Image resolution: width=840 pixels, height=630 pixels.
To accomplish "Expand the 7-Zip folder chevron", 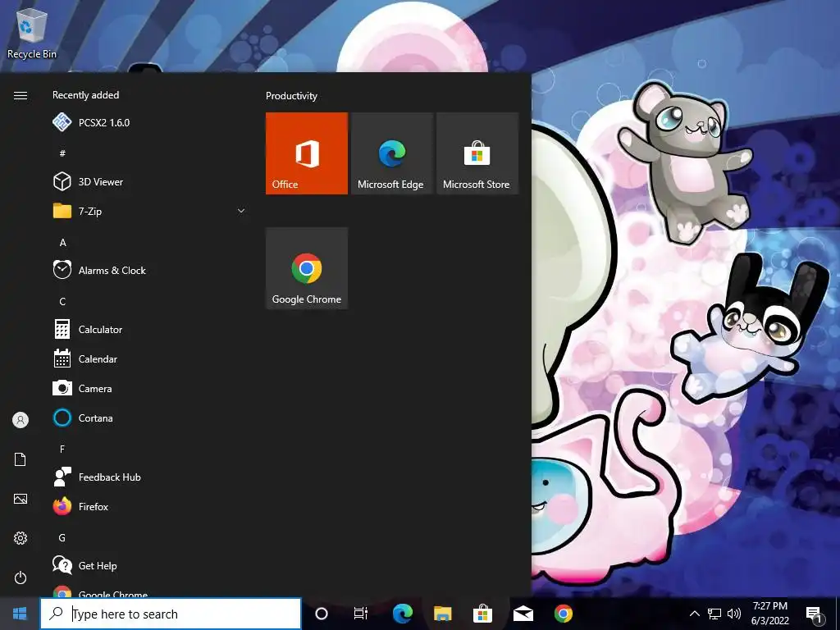I will (x=241, y=211).
